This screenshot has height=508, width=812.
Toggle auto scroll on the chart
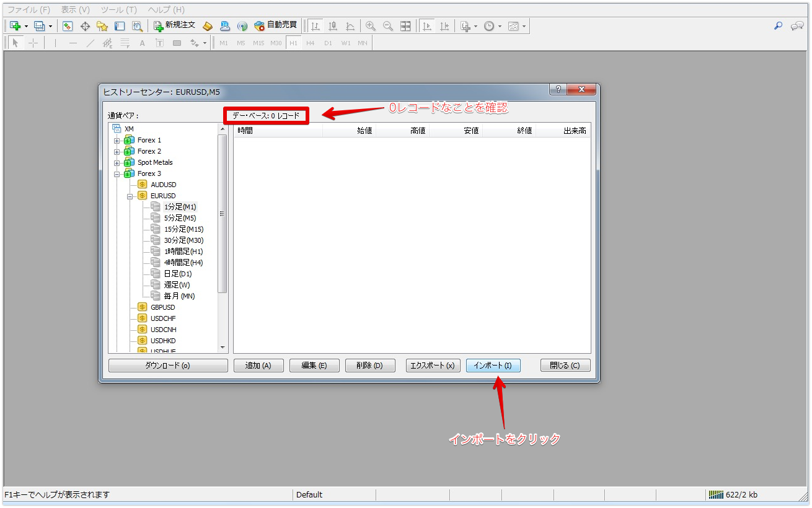(426, 25)
